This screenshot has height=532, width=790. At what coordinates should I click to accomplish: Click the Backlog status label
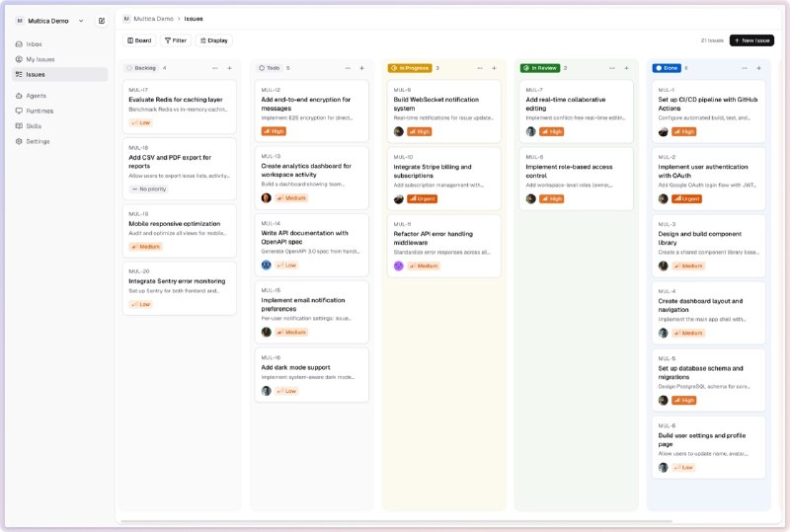pyautogui.click(x=141, y=68)
